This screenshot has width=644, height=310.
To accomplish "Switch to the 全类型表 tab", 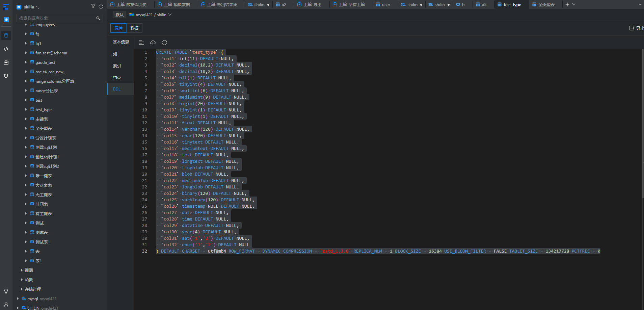I will (x=544, y=4).
